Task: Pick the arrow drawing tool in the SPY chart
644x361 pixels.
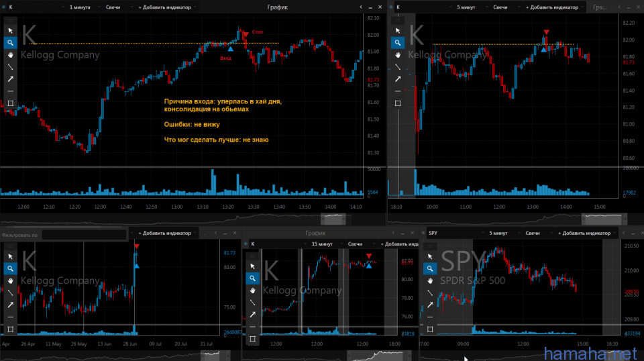Action: pyautogui.click(x=429, y=305)
